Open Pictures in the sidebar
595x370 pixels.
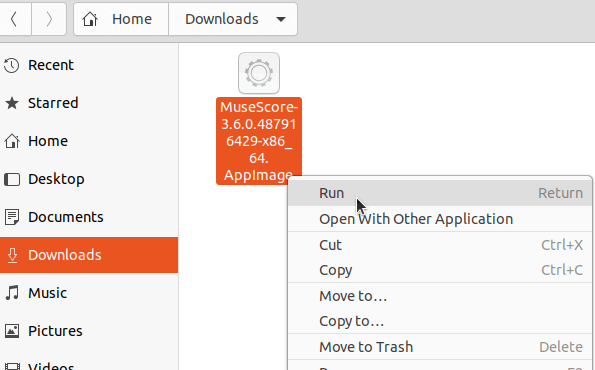pos(89,331)
